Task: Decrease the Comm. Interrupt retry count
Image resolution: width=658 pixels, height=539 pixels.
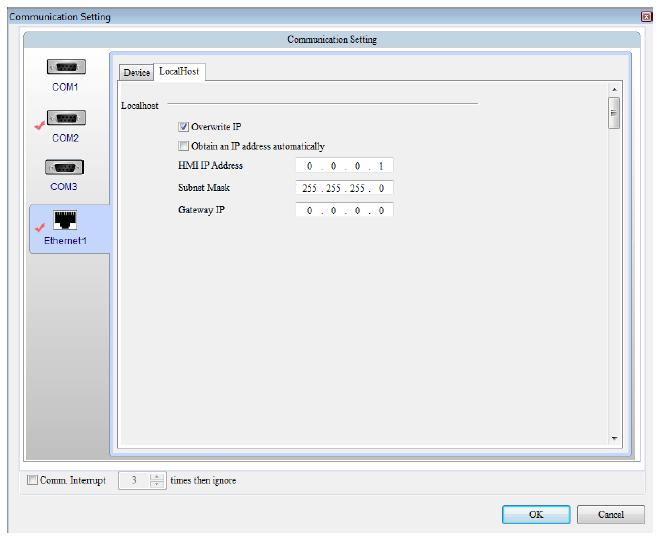Action: click(157, 485)
